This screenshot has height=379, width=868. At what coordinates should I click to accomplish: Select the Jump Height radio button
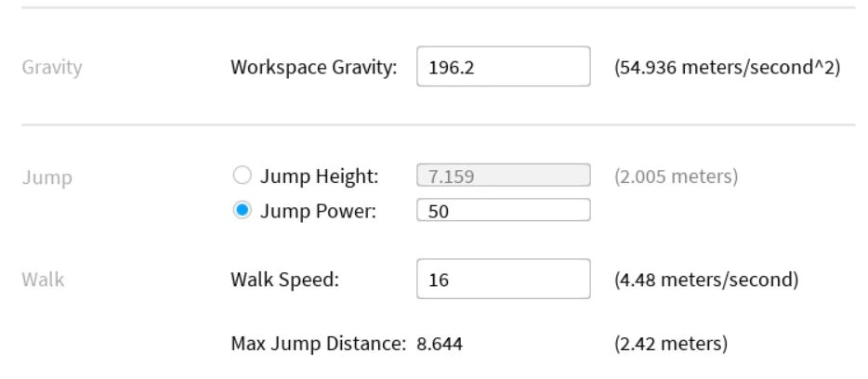239,176
